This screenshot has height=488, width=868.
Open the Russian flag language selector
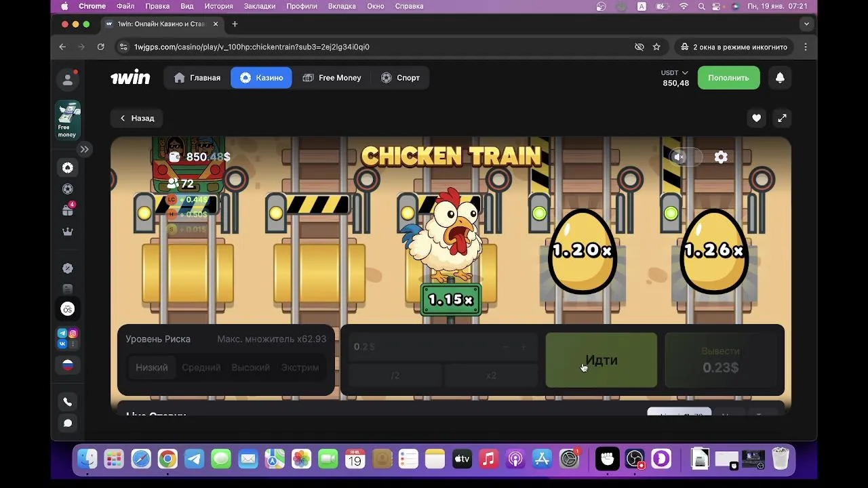(x=68, y=365)
